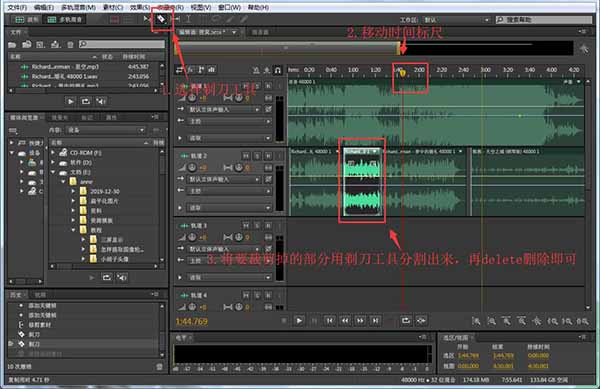600x389 pixels.
Task: Open the 视图(V) menu
Action: (201, 7)
